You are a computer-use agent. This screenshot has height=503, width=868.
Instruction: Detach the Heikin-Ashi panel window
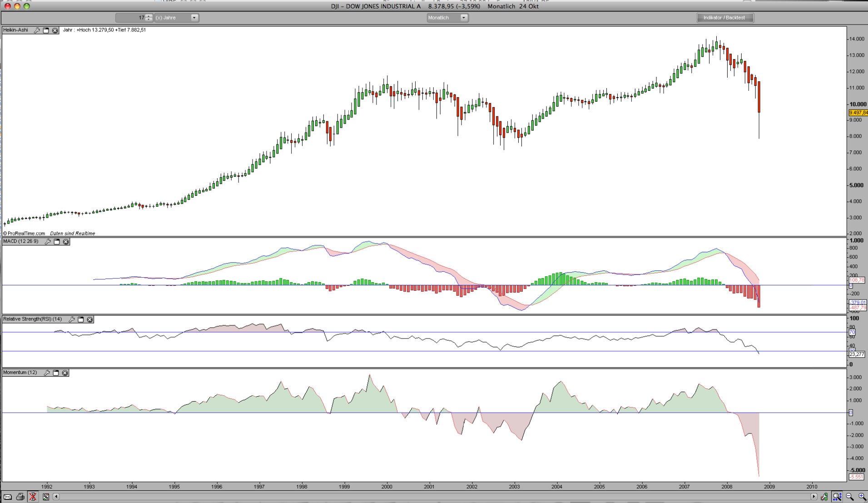tap(46, 30)
